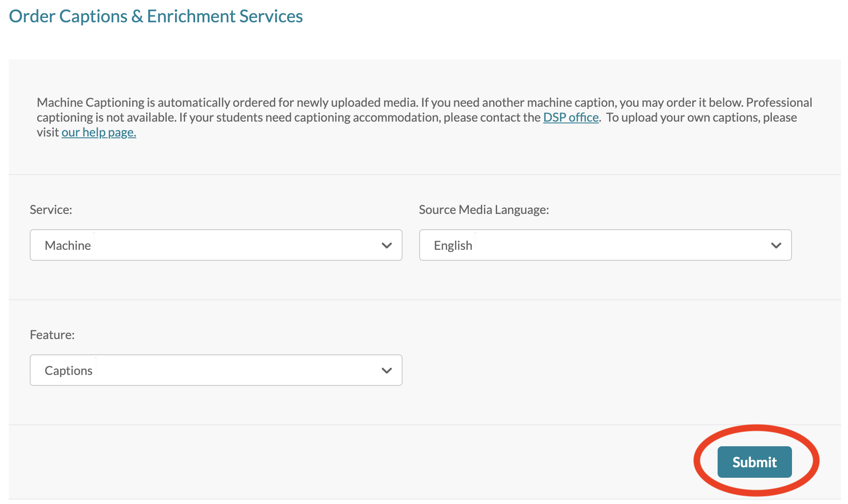The height and width of the screenshot is (504, 848).
Task: Click the circled Submit control
Action: point(754,462)
